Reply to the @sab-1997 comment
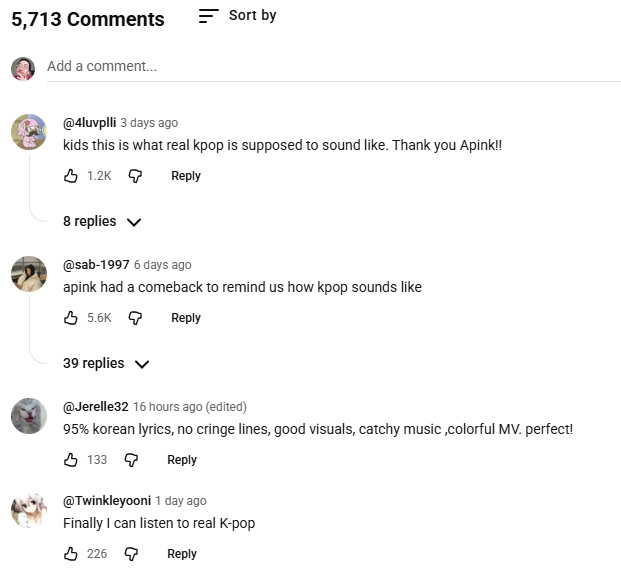Viewport: 621px width, 578px height. (x=186, y=318)
